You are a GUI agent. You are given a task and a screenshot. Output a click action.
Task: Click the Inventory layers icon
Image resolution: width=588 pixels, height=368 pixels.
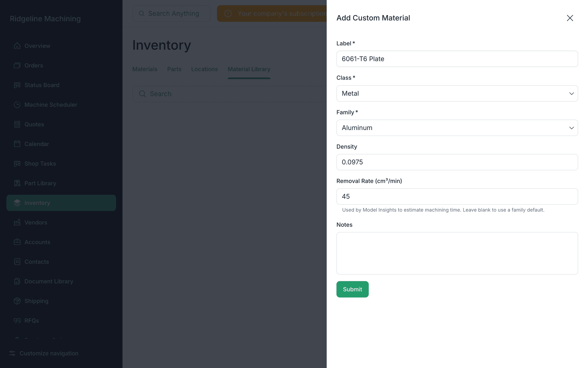pos(17,203)
